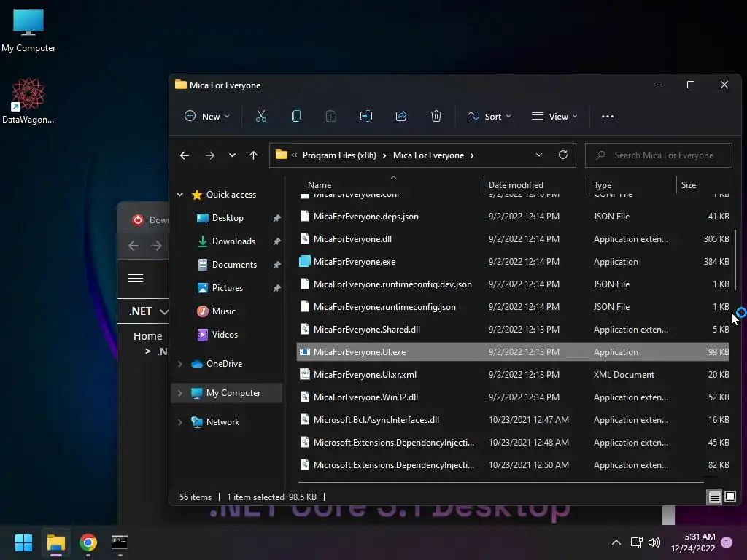This screenshot has height=560, width=747.
Task: Launch Chrome from the taskbar
Action: [88, 542]
